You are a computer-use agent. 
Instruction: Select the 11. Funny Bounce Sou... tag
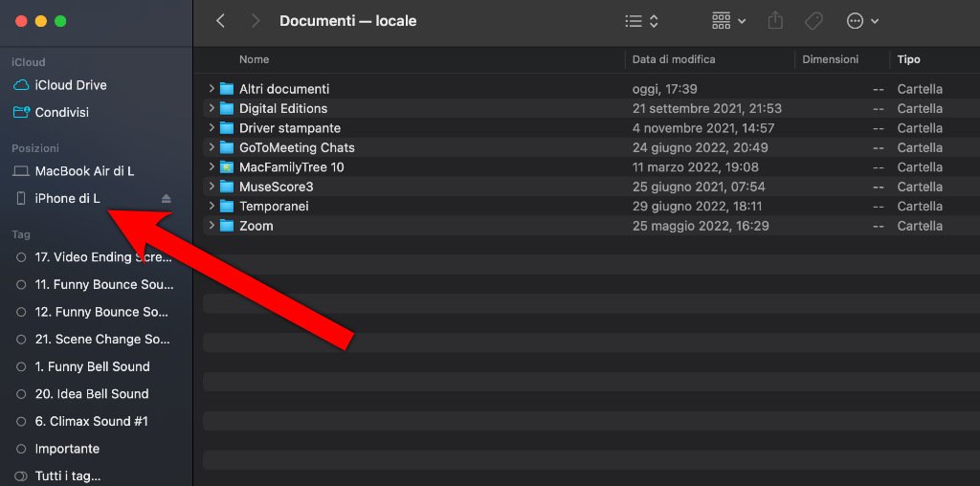click(95, 285)
